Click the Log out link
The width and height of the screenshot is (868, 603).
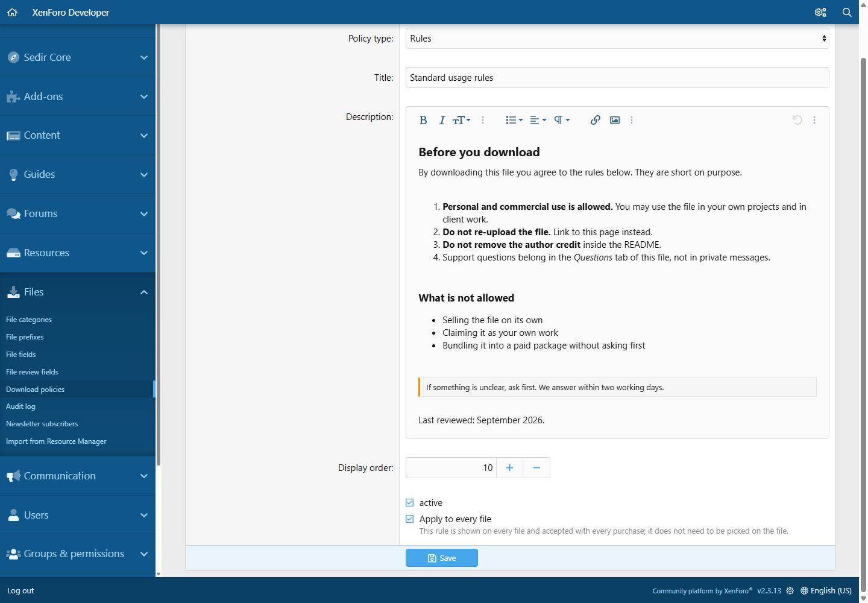point(20,591)
